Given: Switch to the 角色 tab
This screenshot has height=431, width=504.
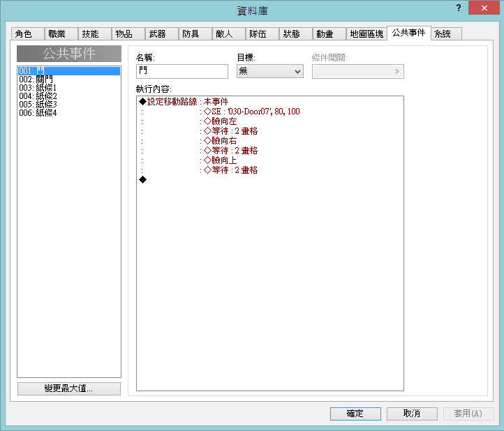Looking at the screenshot, I should (24, 34).
